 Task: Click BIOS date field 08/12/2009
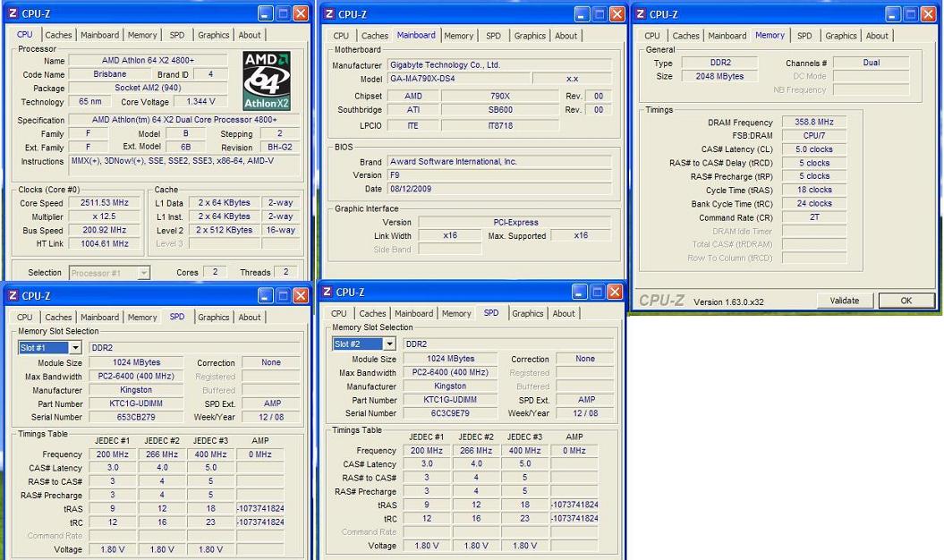[x=499, y=189]
